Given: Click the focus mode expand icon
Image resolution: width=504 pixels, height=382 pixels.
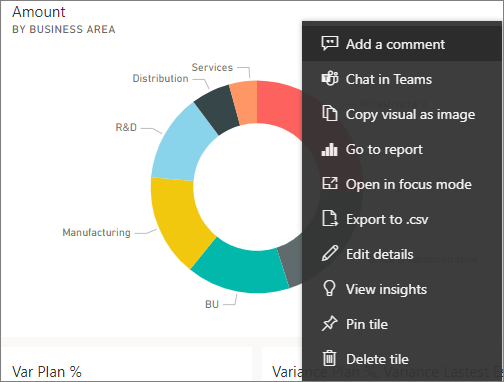Looking at the screenshot, I should tap(330, 184).
